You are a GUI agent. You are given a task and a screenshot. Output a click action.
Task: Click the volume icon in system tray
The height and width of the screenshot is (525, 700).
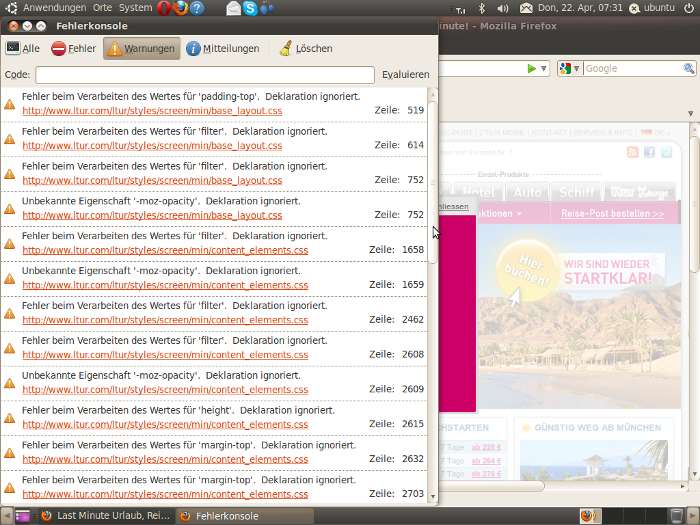pyautogui.click(x=502, y=8)
